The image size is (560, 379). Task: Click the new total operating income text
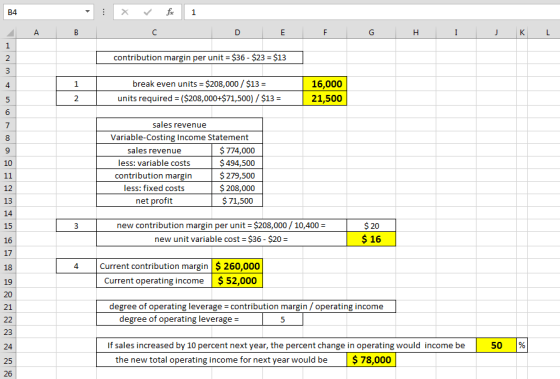[221, 360]
